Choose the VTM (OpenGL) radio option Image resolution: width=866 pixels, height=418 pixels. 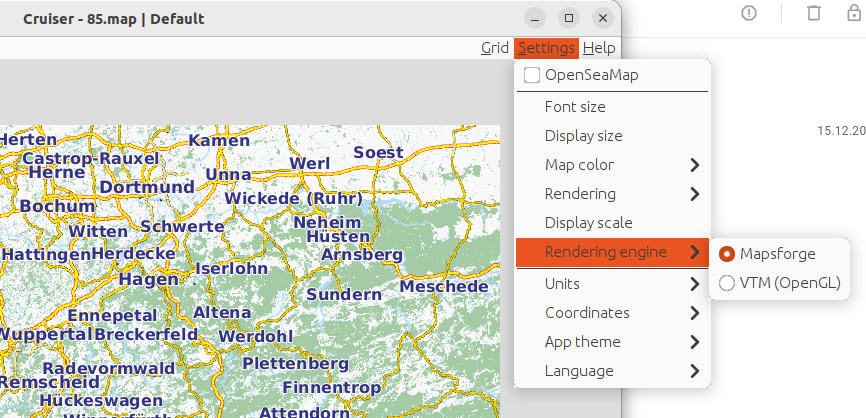[728, 283]
